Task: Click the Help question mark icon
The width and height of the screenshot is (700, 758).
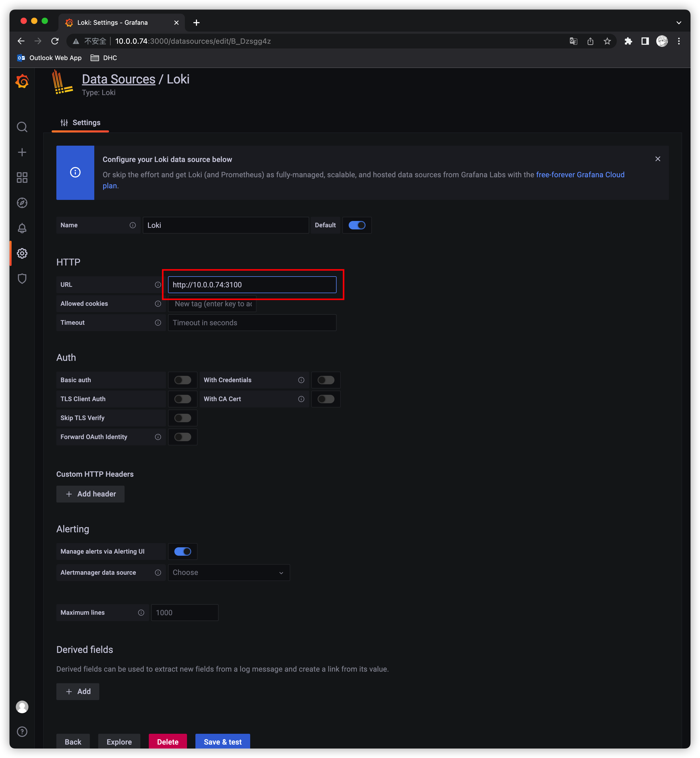Action: click(22, 731)
